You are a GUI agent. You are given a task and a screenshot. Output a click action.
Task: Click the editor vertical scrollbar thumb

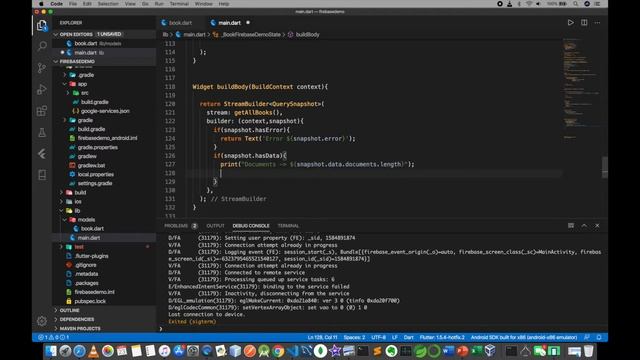(605, 167)
